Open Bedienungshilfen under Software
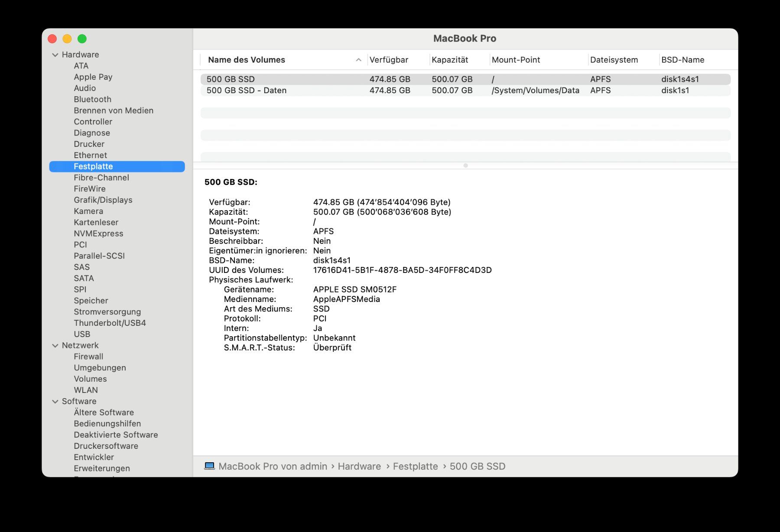The image size is (780, 532). coord(107,424)
